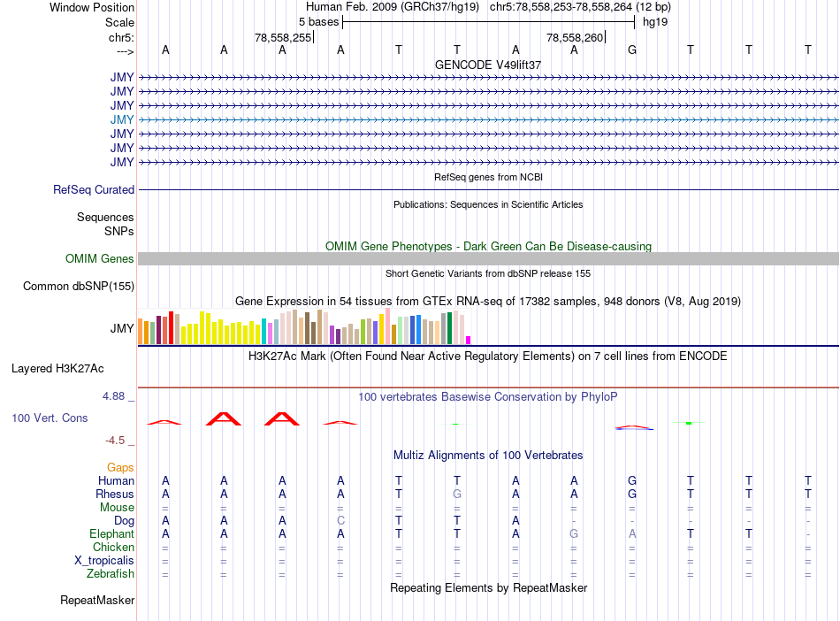Click the red and blue PhyloP mark under G
This screenshot has width=840, height=621.
click(634, 427)
